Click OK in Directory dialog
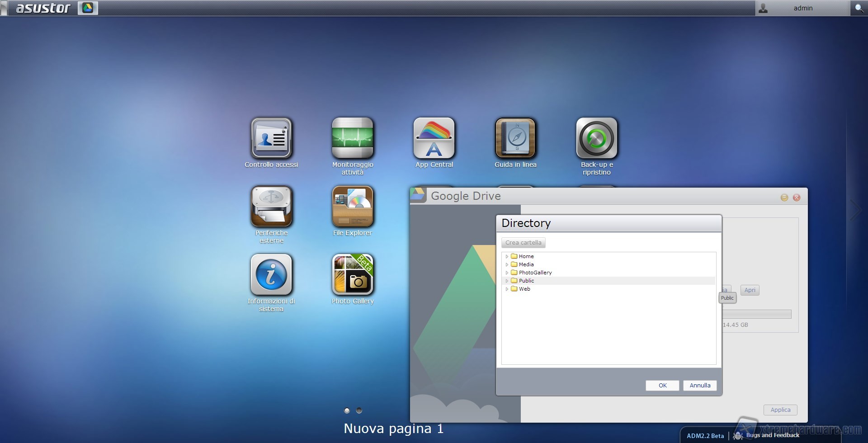868x443 pixels. [x=662, y=386]
